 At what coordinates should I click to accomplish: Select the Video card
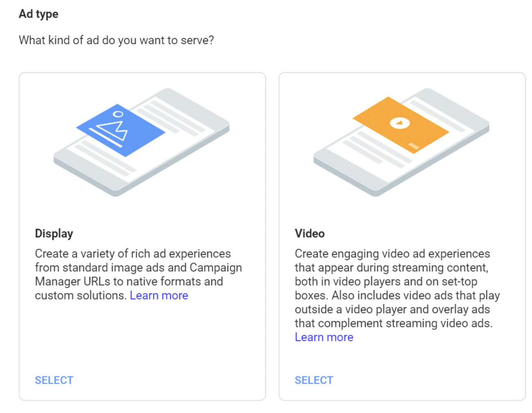point(314,380)
